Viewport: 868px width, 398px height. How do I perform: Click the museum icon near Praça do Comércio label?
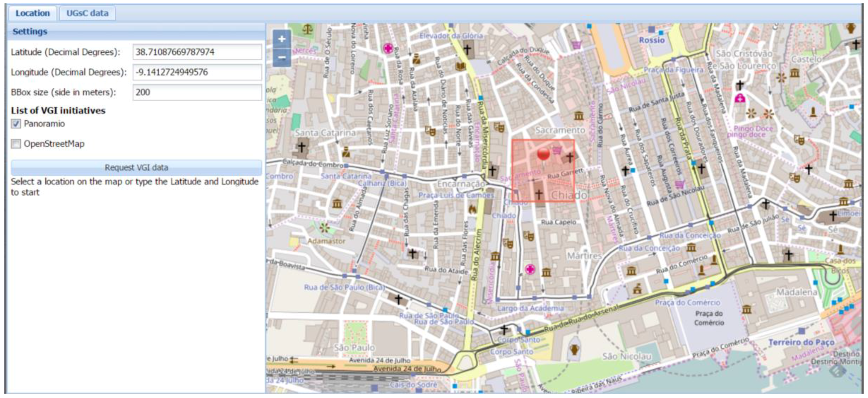[746, 309]
